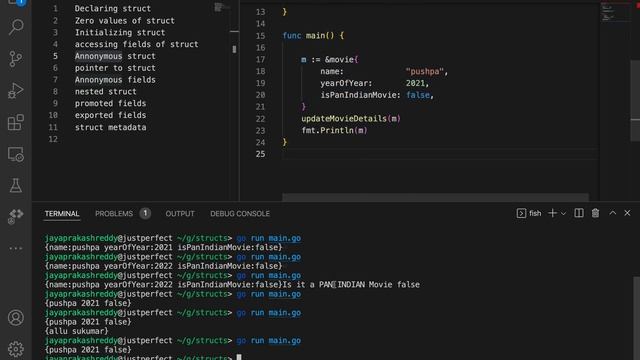
Task: Maximize the panel size with chevron
Action: [613, 213]
